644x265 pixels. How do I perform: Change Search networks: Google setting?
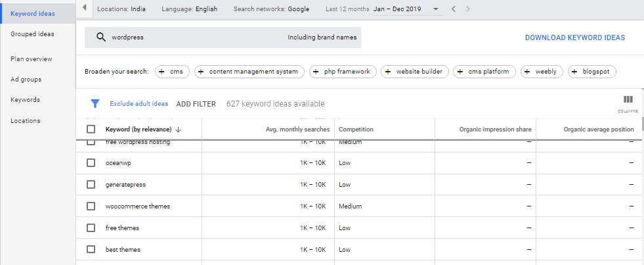pos(272,9)
